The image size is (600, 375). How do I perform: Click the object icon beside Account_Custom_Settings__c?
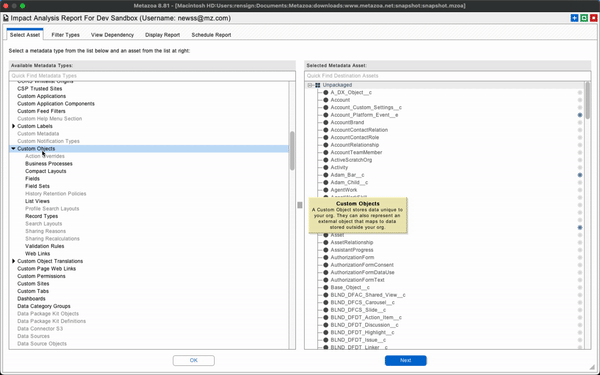pos(326,108)
